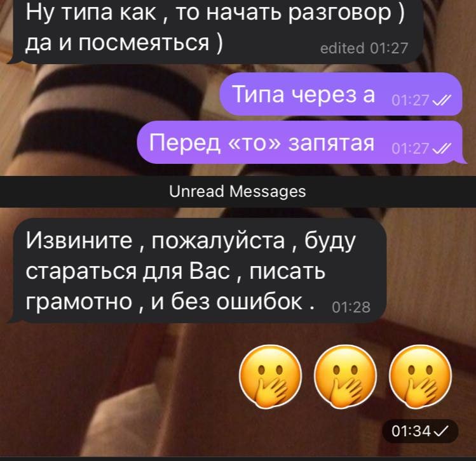The height and width of the screenshot is (461, 476).
Task: Click the 01:34 timestamp badge
Action: point(420,431)
